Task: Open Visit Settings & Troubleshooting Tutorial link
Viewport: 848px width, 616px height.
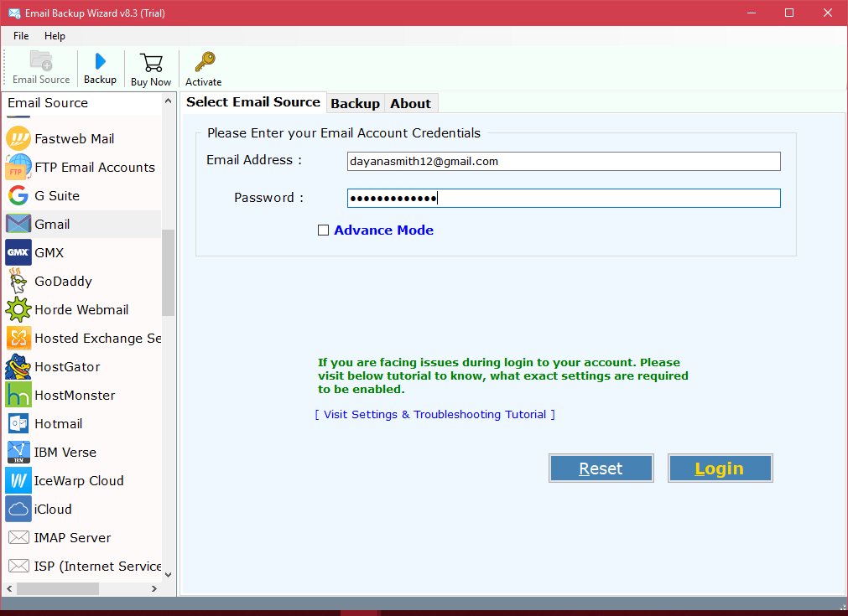Action: (434, 415)
